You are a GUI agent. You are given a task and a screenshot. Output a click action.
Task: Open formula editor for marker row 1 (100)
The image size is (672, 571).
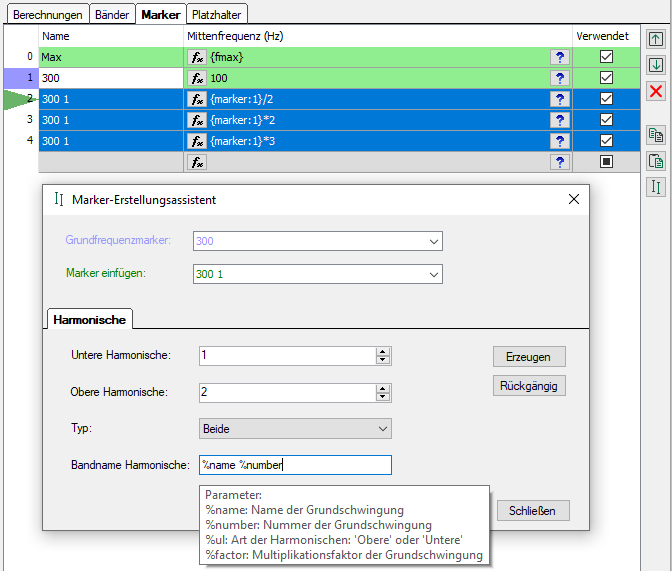197,78
